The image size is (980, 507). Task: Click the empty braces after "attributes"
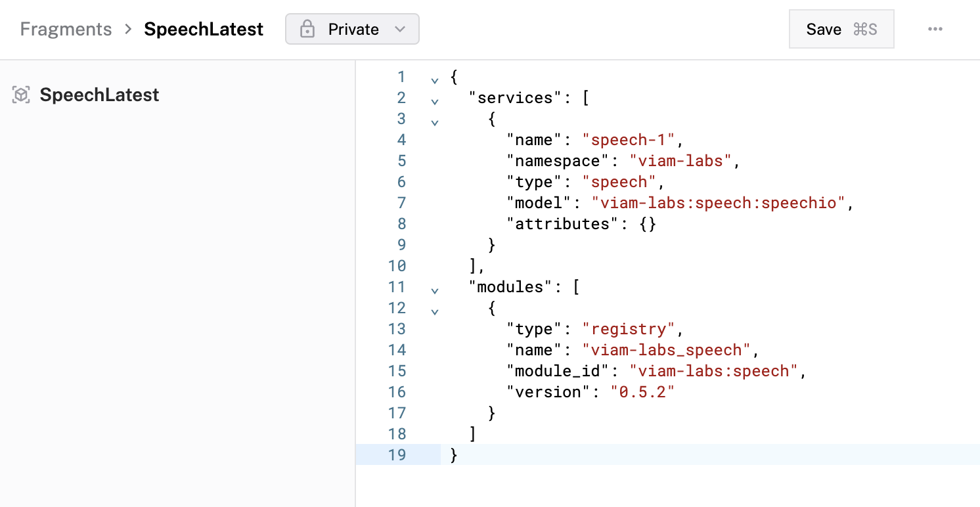(x=647, y=224)
